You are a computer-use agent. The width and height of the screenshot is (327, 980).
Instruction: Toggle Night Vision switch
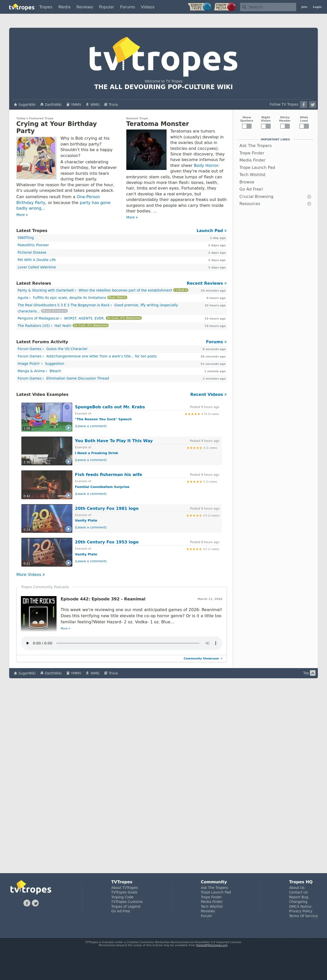click(266, 126)
